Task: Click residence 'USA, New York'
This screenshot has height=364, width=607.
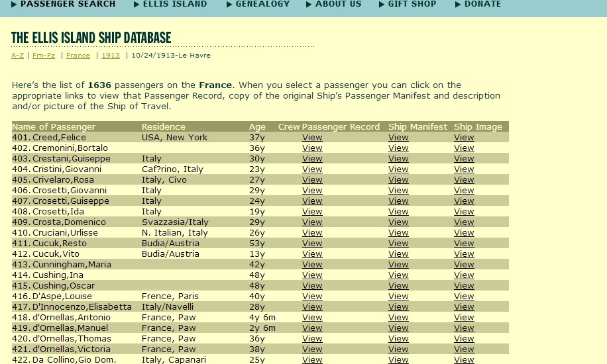Action: 174,137
